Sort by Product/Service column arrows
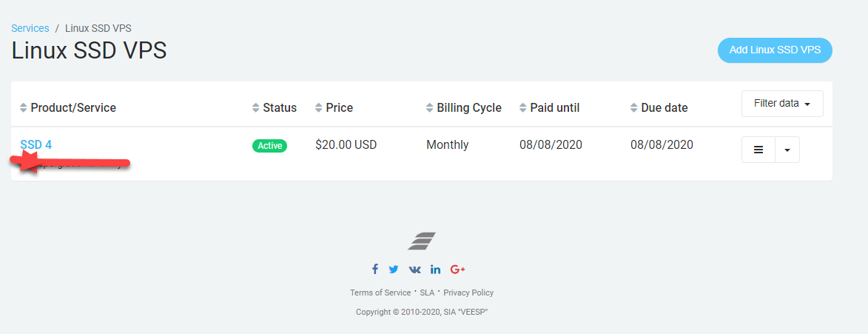Viewport: 868px width, 334px height. [23, 108]
